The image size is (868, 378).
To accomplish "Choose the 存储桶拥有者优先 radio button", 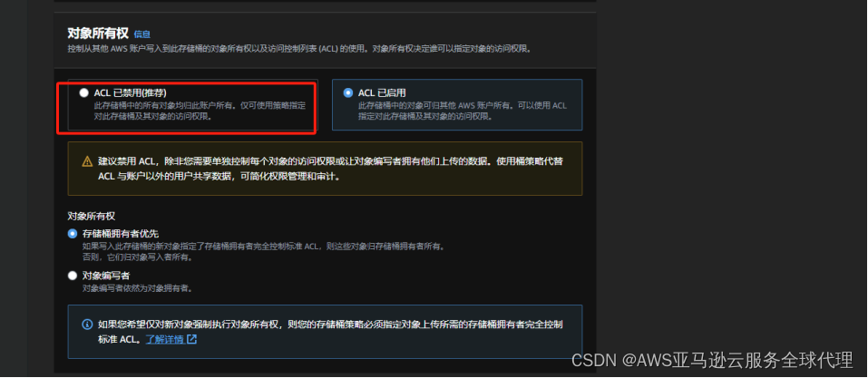I will (72, 234).
